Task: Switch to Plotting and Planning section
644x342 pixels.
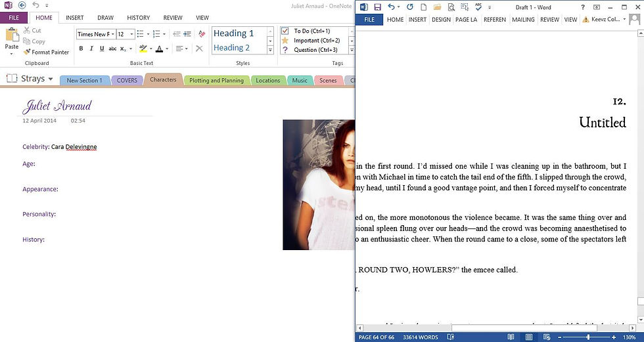Action: tap(216, 80)
